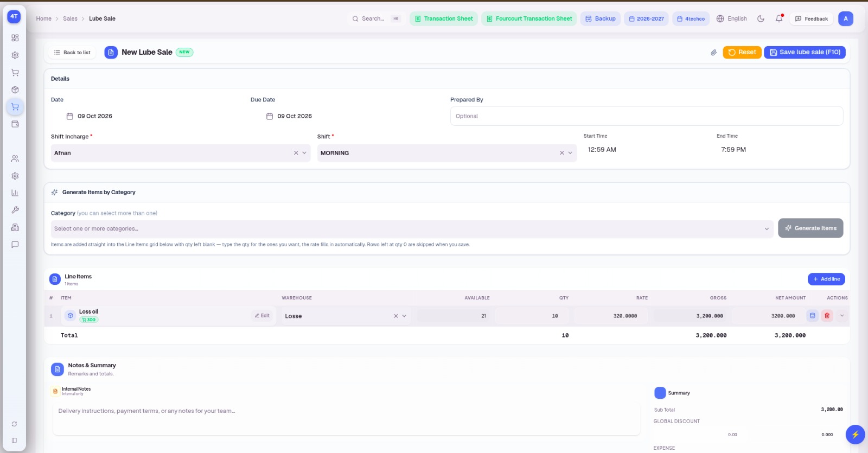Open the 2026-2027 fiscal year selector
This screenshot has height=453, width=868.
pos(646,18)
